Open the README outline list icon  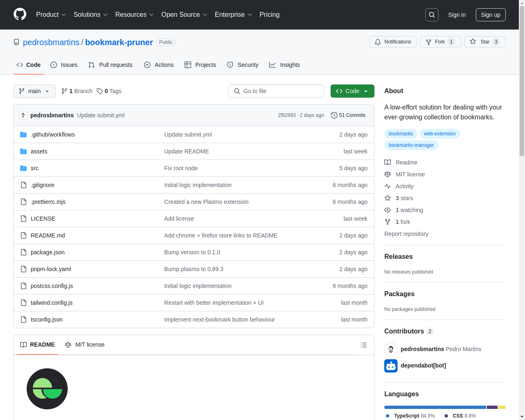coord(364,345)
